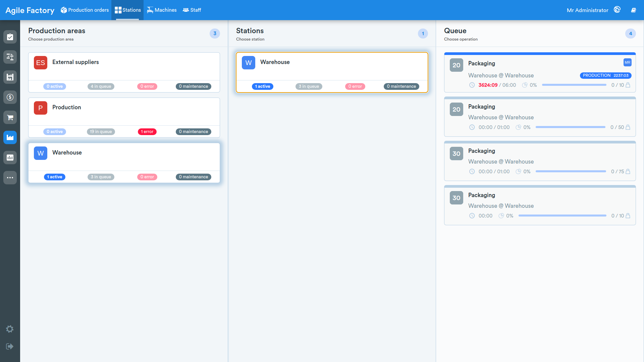
Task: Click the Agile Factory logo
Action: pyautogui.click(x=30, y=10)
